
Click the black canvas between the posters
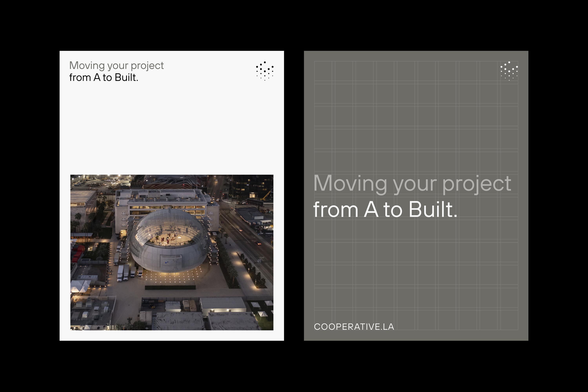(294, 195)
